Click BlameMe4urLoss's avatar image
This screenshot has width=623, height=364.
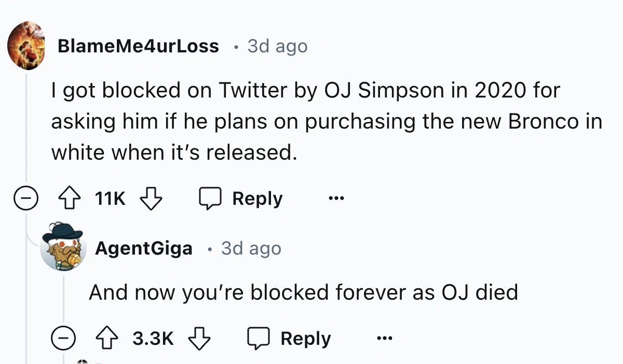coord(26,46)
